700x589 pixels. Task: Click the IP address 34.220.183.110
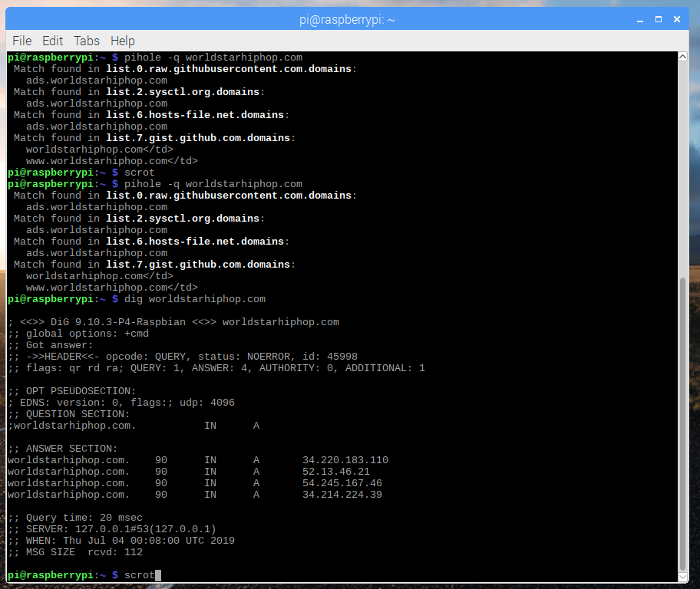[x=345, y=460]
